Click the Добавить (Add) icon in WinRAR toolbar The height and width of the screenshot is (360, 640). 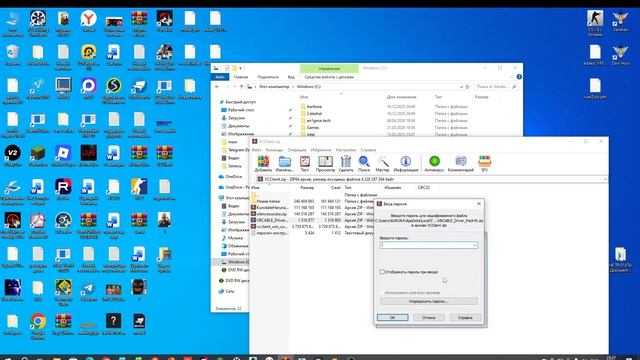(x=263, y=163)
